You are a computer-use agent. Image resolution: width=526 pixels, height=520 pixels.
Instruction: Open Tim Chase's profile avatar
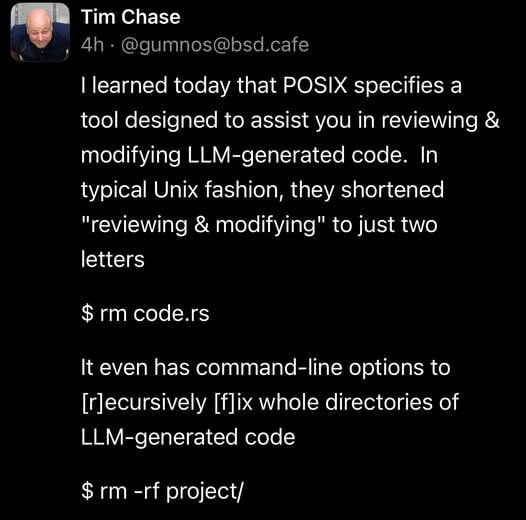40,33
